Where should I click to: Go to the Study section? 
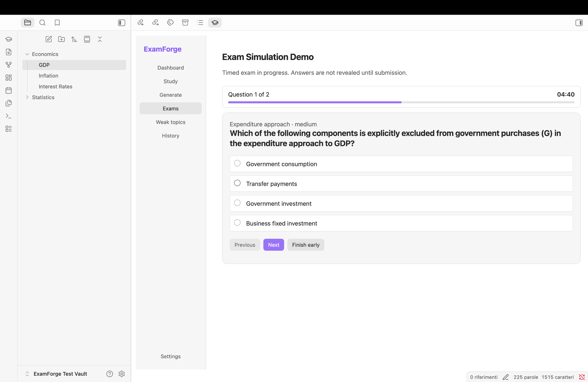[x=171, y=81]
